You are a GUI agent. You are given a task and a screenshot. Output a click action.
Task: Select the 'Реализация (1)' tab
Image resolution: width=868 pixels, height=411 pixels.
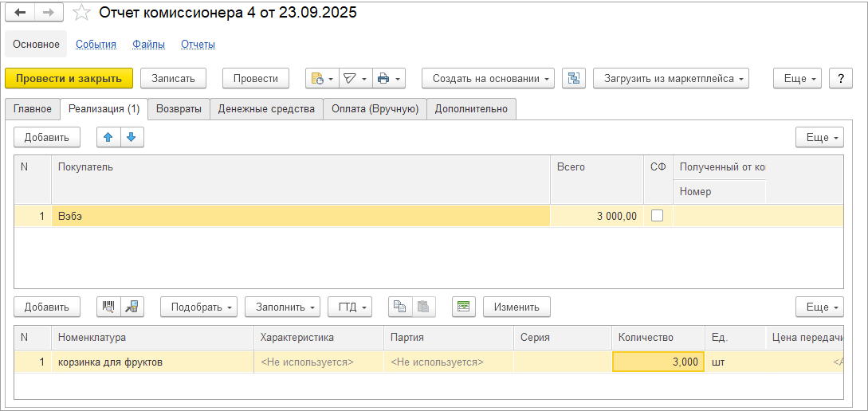click(104, 109)
